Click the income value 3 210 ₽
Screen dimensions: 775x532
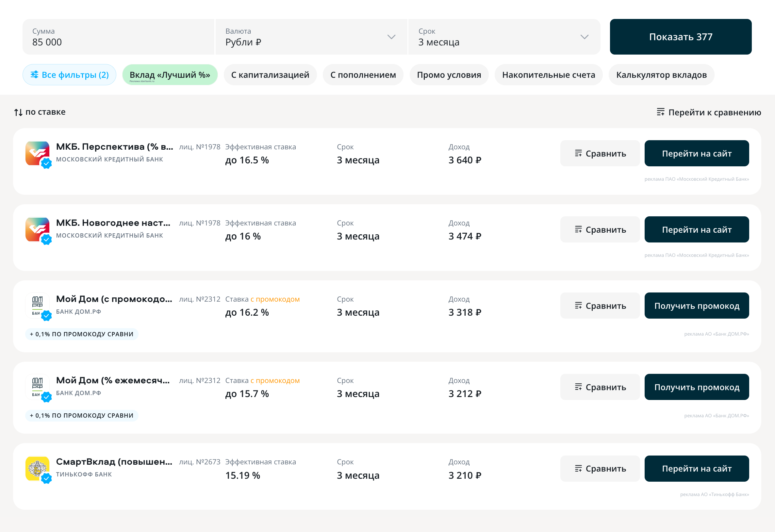coord(465,475)
